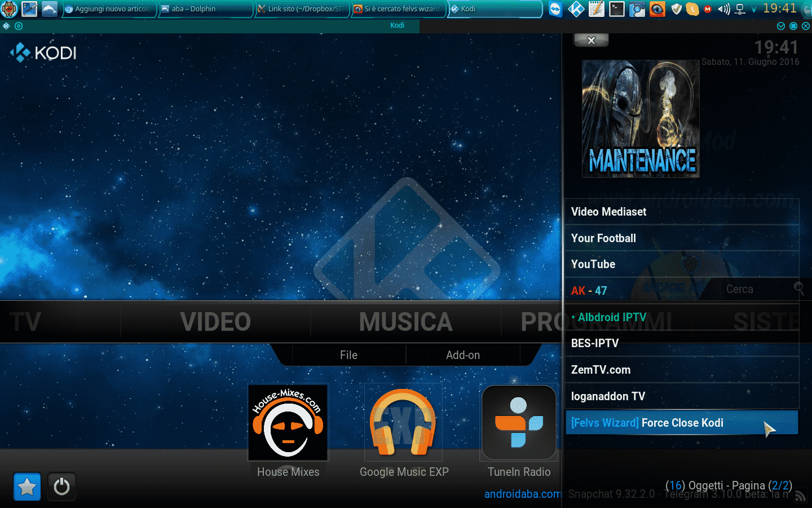Select the AK - 47 entry
This screenshot has width=812, height=508.
[x=682, y=291]
